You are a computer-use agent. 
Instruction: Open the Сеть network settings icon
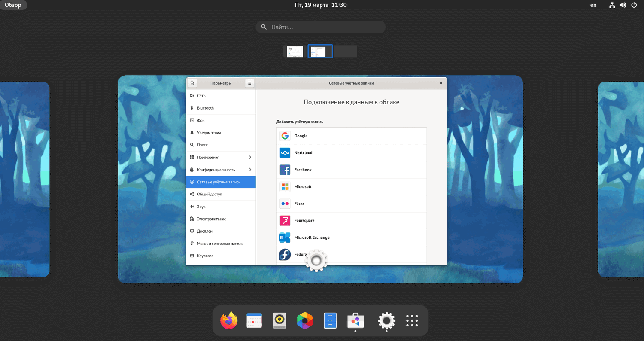click(x=192, y=96)
